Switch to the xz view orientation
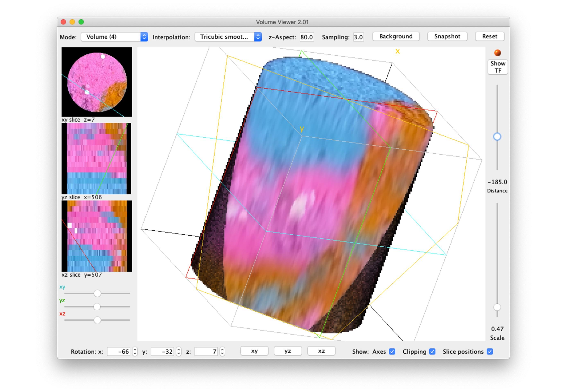 pyautogui.click(x=321, y=351)
